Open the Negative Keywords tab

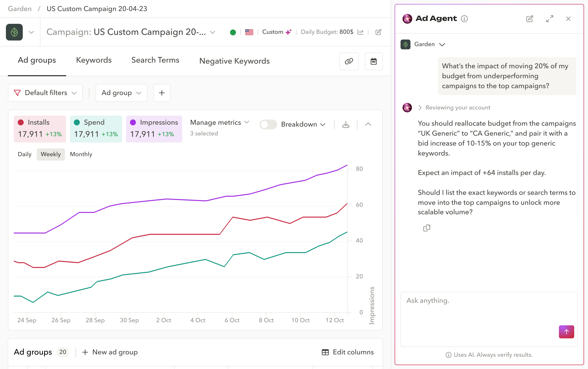[x=234, y=61]
